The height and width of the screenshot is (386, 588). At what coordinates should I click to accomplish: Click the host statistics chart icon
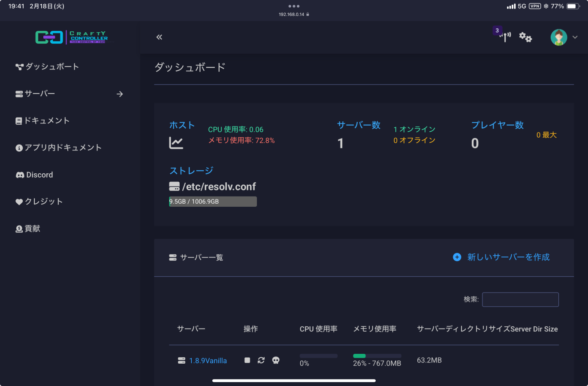(x=176, y=143)
